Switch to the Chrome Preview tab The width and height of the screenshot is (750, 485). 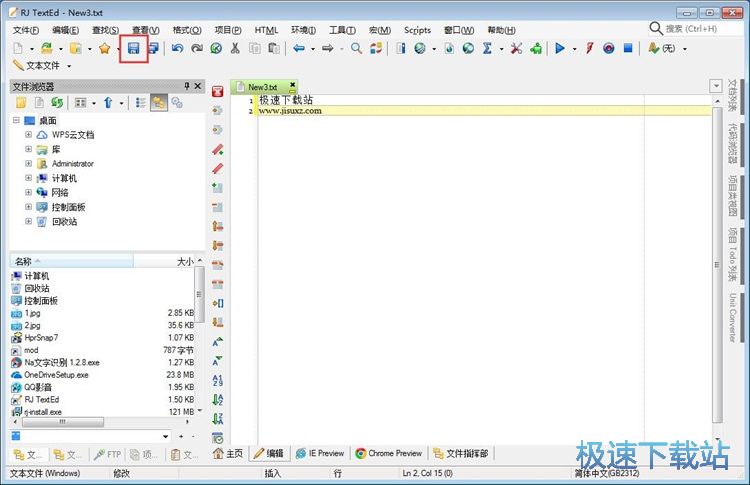[x=389, y=453]
